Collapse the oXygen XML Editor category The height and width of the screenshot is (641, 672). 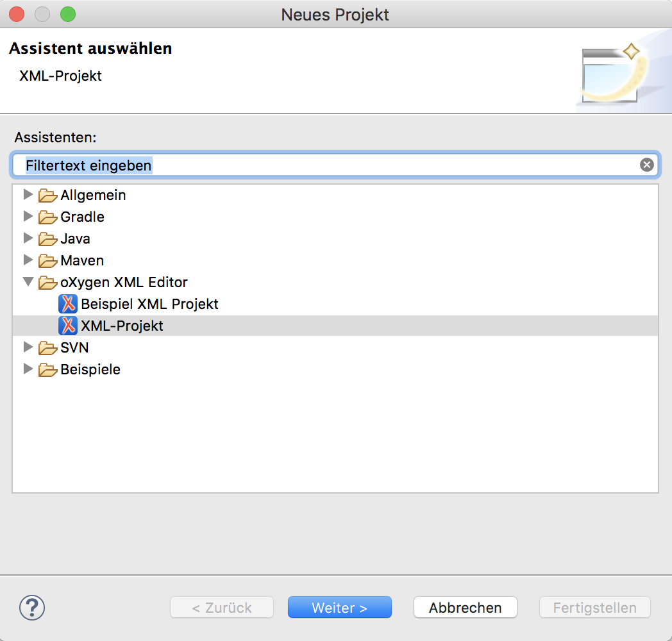point(28,282)
